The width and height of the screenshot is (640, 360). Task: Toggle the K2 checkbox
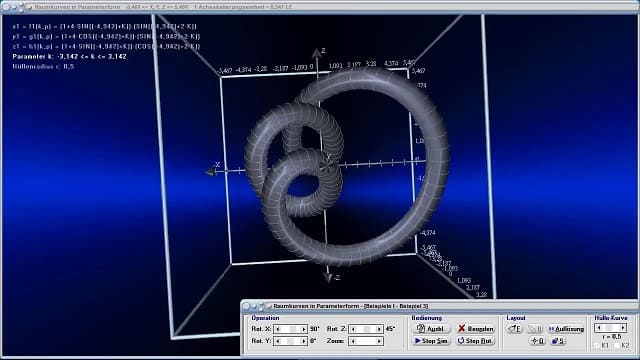pos(617,346)
